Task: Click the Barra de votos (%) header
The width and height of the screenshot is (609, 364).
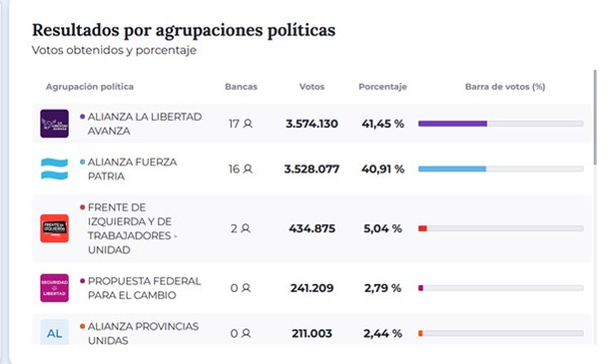Action: [505, 87]
